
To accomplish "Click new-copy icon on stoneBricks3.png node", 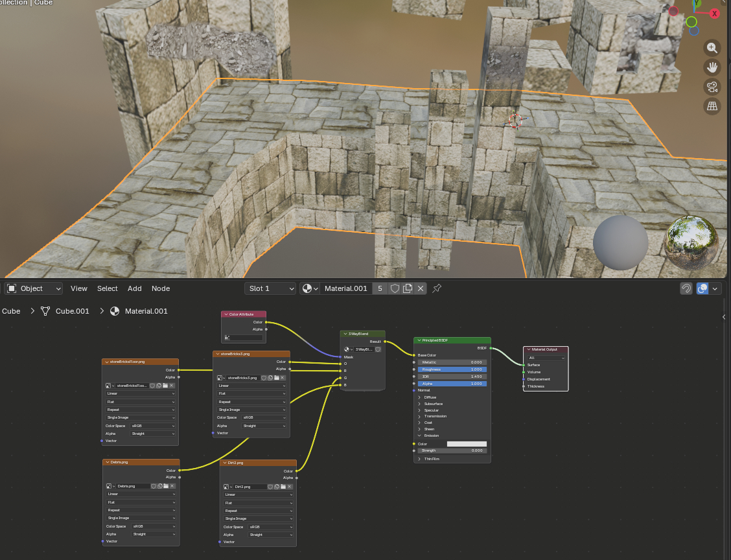I will click(269, 377).
